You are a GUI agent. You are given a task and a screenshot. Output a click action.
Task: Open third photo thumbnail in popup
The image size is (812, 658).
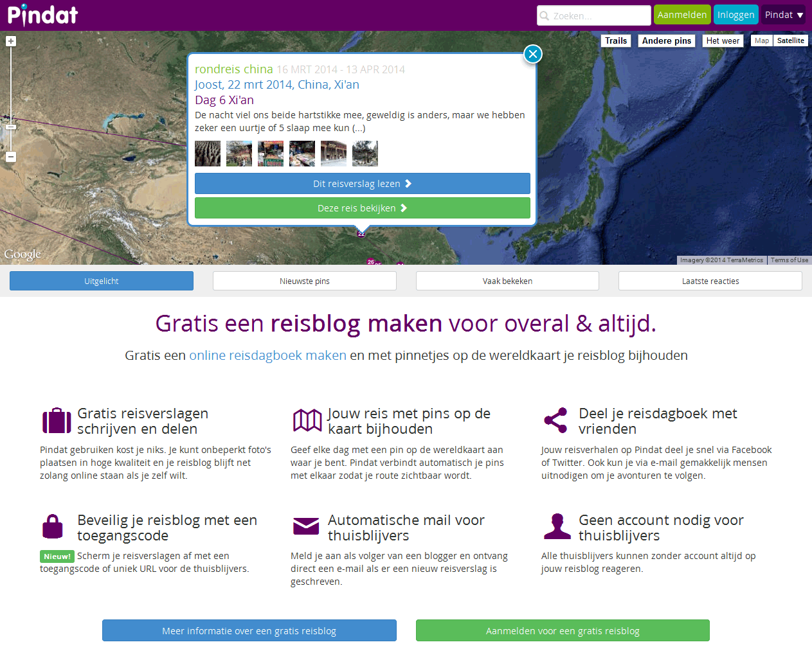[x=271, y=154]
